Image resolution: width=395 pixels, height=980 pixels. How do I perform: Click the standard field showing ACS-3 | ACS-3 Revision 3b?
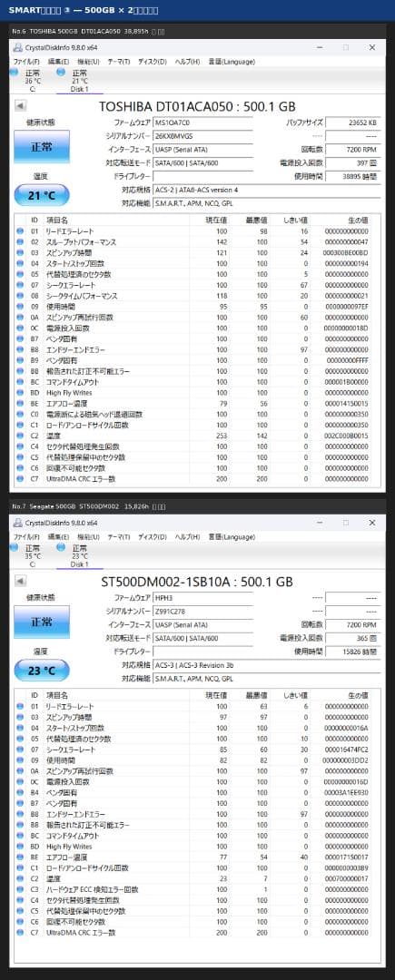point(266,665)
